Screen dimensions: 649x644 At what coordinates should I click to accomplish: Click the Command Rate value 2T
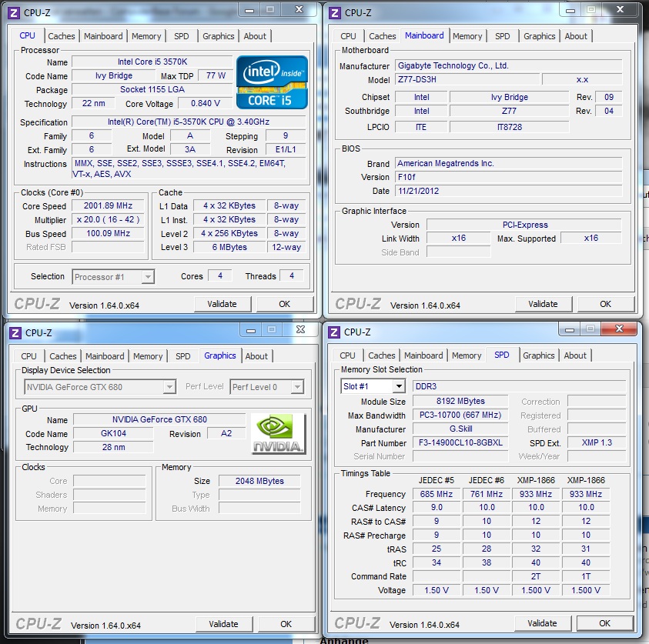536,576
